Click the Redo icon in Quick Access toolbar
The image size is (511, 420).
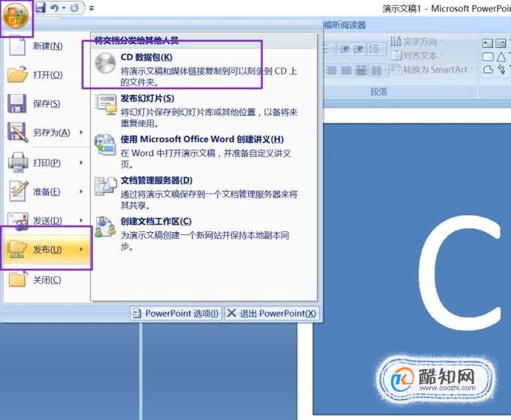point(75,7)
